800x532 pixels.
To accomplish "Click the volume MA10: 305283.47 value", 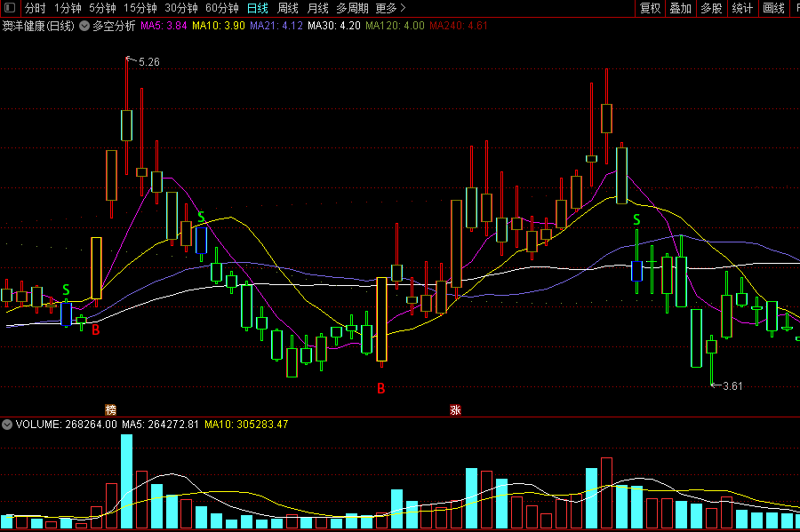I will click(246, 425).
